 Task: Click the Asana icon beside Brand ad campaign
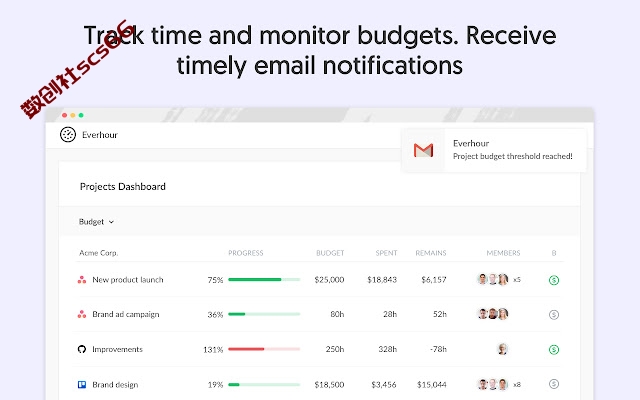pos(82,314)
